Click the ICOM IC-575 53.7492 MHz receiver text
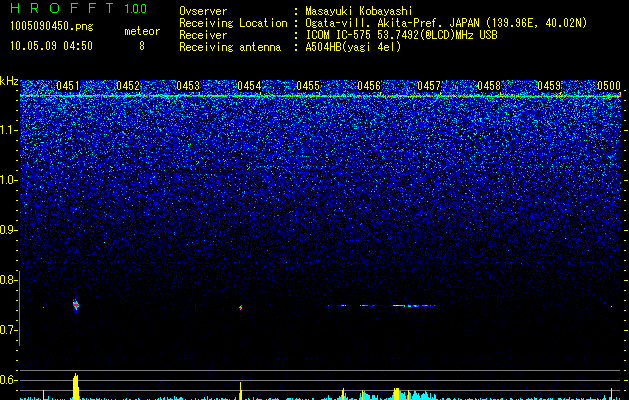The height and width of the screenshot is (400, 629). 401,35
